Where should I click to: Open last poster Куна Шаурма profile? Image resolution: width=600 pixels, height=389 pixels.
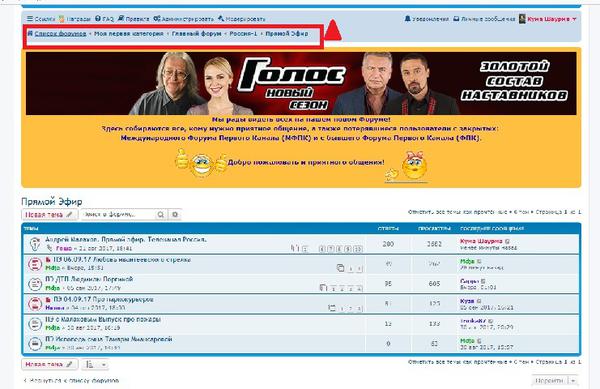click(481, 241)
